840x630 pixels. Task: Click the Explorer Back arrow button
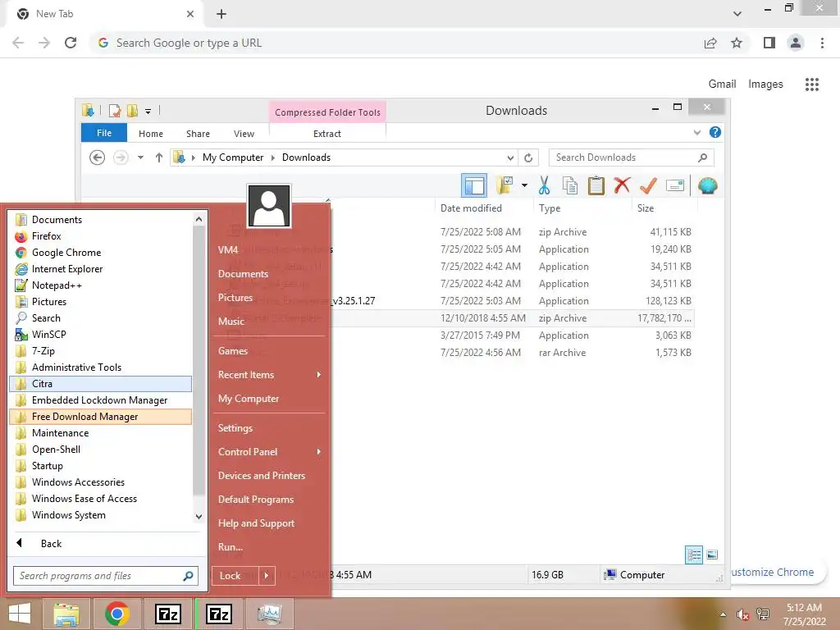(97, 157)
